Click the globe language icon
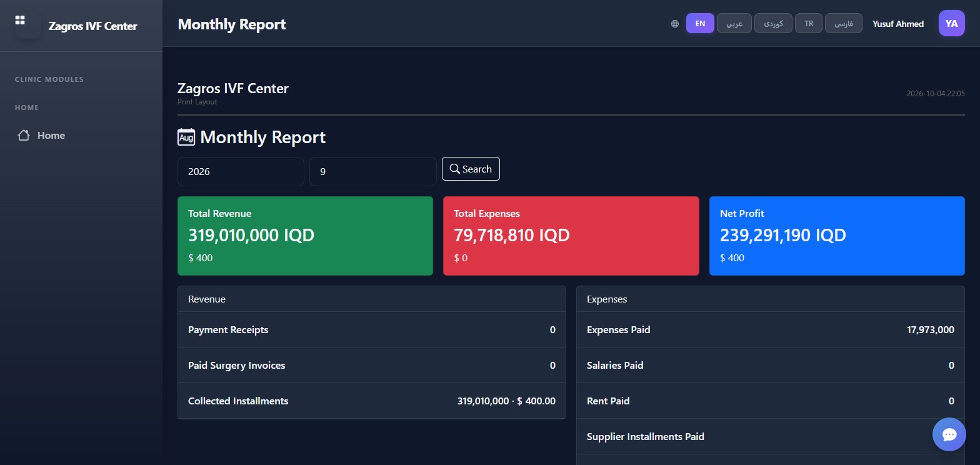 point(675,24)
